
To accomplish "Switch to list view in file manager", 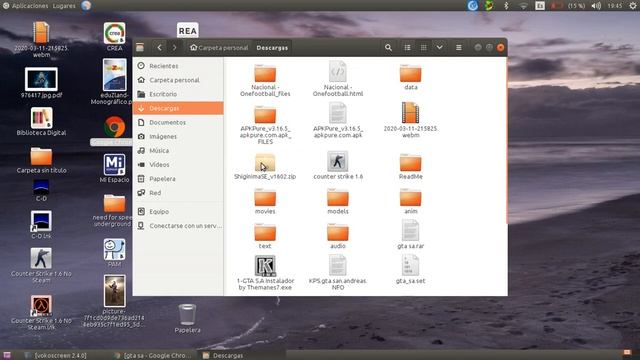I will pos(407,48).
